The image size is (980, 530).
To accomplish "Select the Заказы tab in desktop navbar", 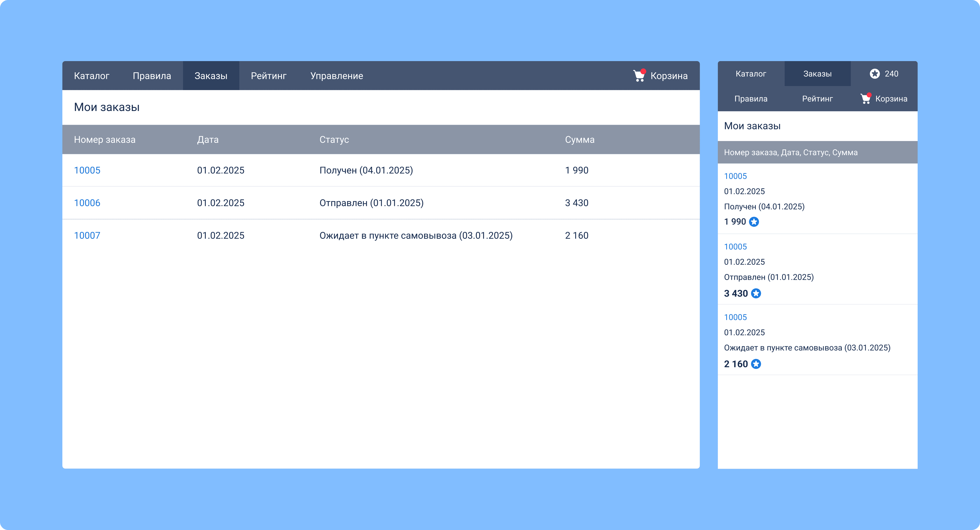I will tap(211, 76).
